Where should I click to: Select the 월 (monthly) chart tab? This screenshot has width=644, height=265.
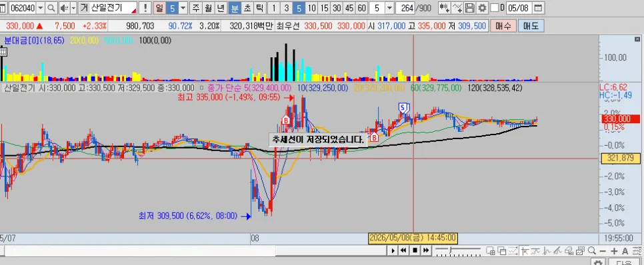point(208,8)
